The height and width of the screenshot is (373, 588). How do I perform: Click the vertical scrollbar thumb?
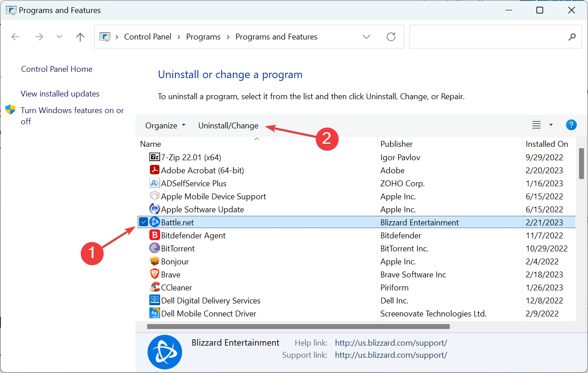(x=581, y=163)
